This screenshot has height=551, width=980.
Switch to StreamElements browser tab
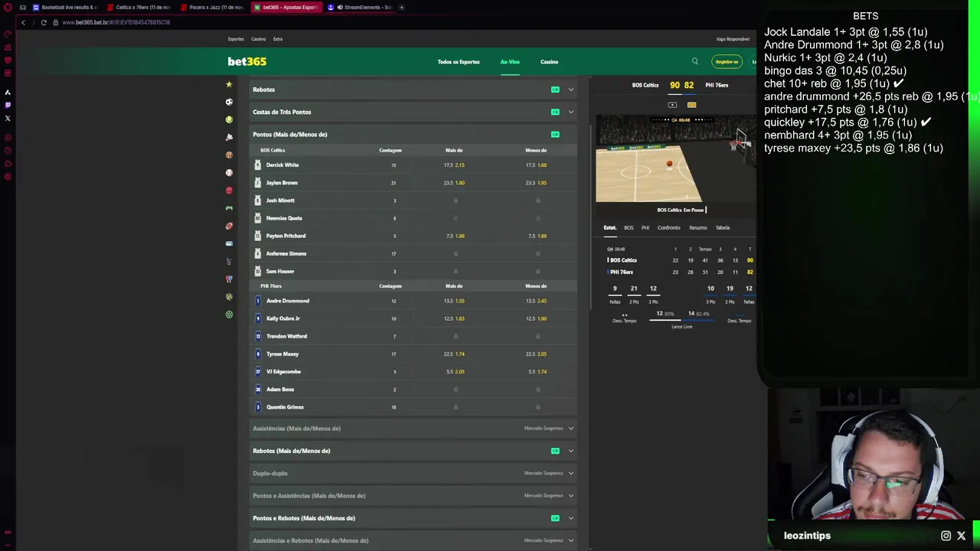coord(360,8)
